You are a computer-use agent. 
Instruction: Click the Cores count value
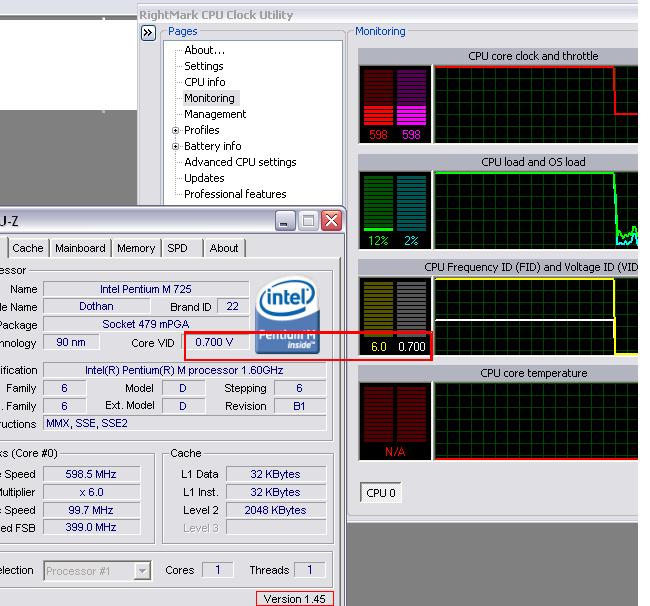(218, 570)
